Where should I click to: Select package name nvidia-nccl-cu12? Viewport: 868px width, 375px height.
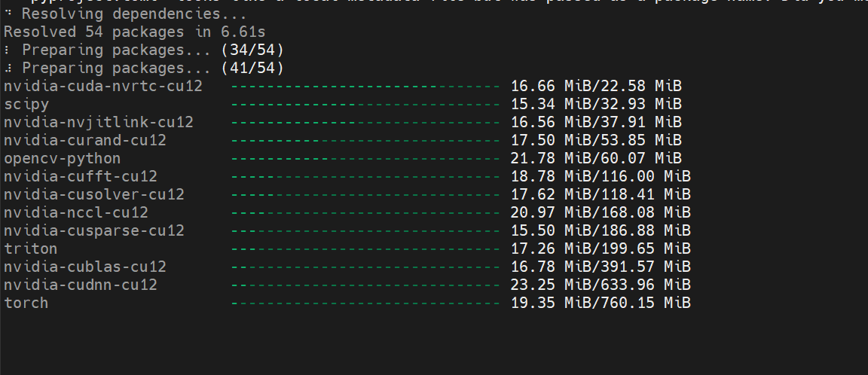pos(76,212)
